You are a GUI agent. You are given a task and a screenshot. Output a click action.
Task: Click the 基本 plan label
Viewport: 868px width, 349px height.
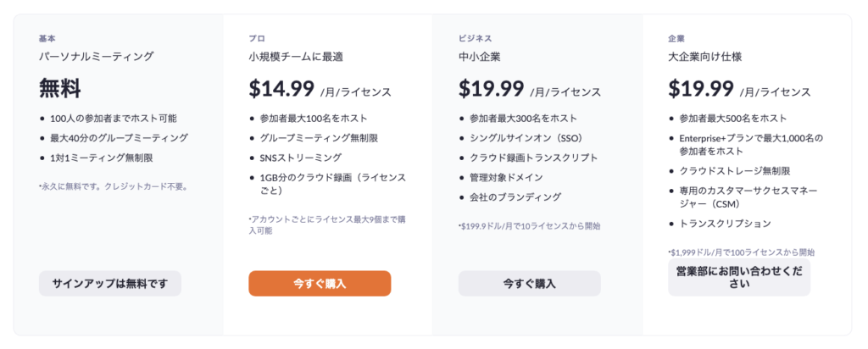coord(47,39)
